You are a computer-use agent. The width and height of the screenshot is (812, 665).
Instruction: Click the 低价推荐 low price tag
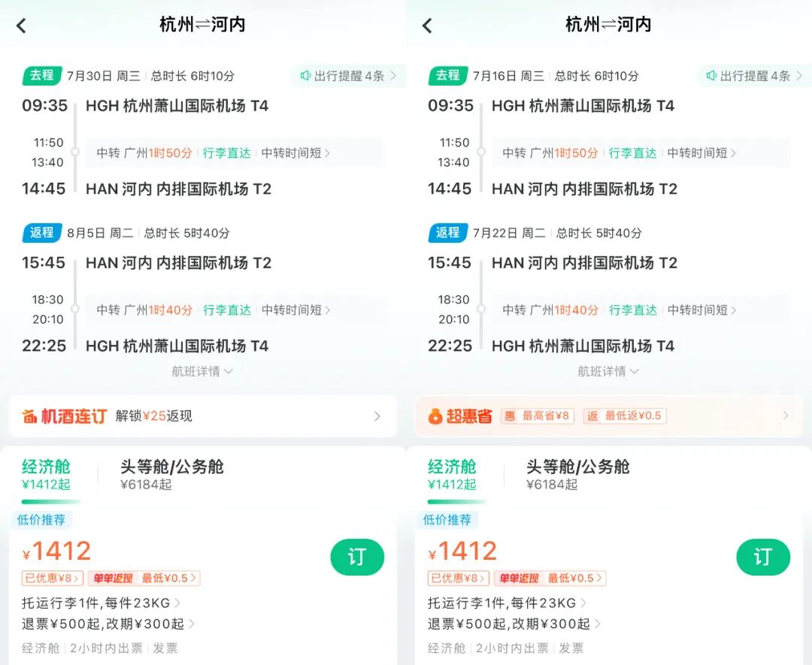pos(41,519)
